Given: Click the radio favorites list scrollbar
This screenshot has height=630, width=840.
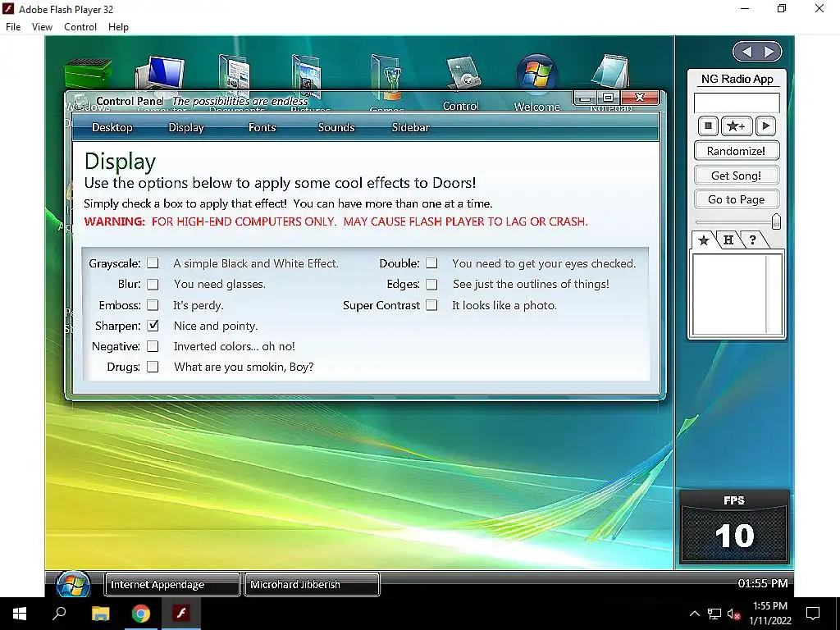Looking at the screenshot, I should click(x=774, y=294).
